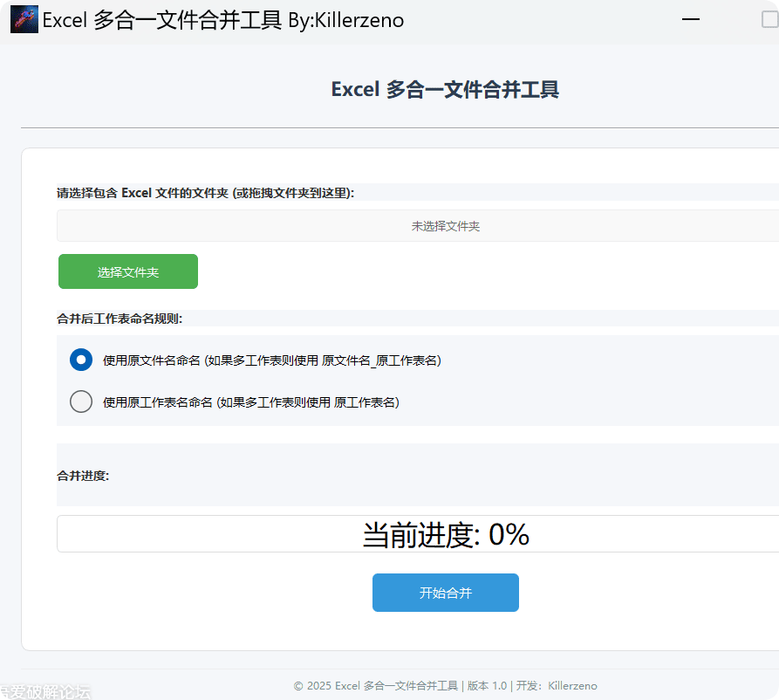Minimize the Excel merge tool window

(691, 19)
